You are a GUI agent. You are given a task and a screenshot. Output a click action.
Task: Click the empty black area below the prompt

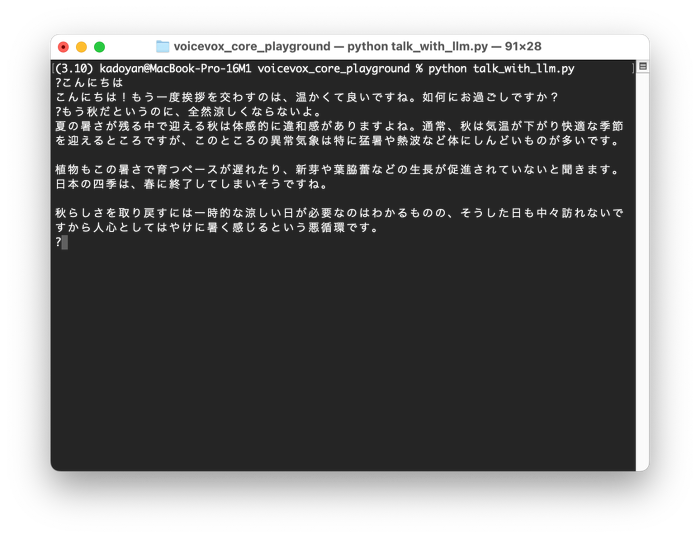(340, 360)
